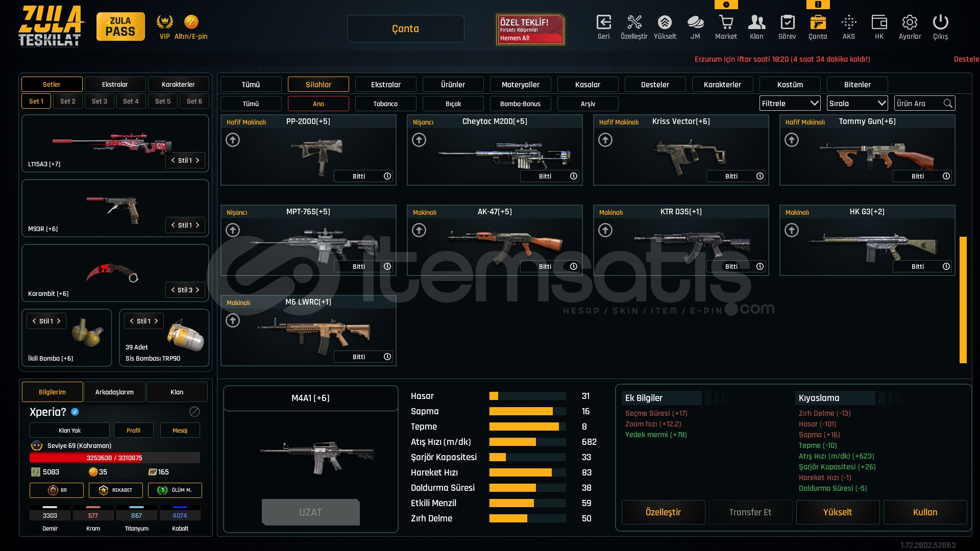
Task: Open the Profil button
Action: click(x=133, y=430)
